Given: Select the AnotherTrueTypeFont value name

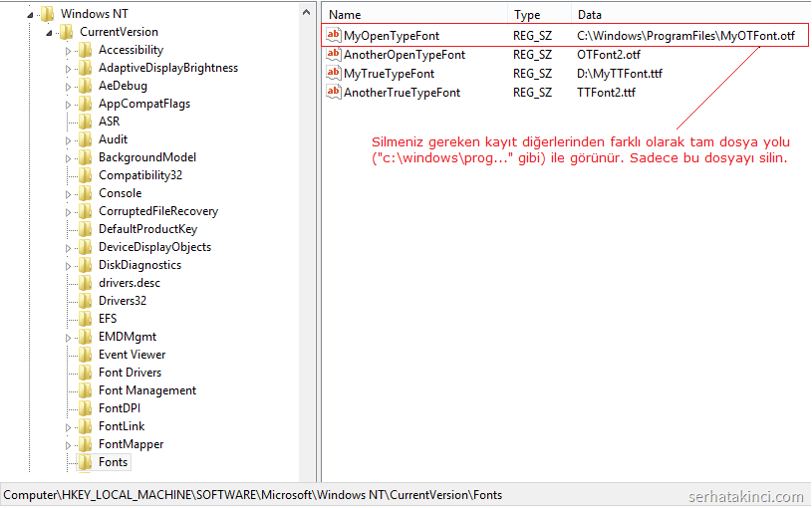Looking at the screenshot, I should [x=402, y=93].
